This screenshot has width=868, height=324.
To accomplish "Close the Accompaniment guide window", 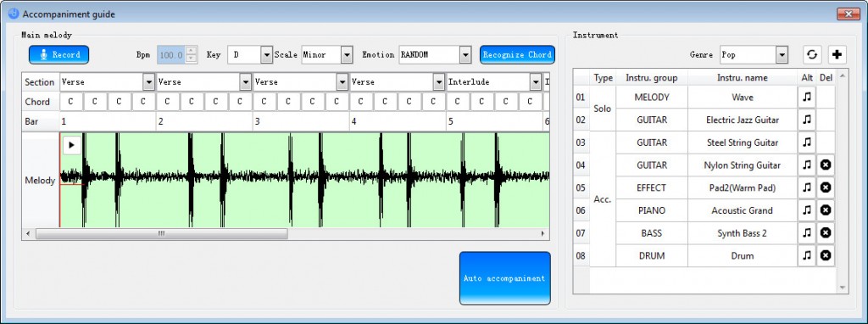I will pos(848,14).
